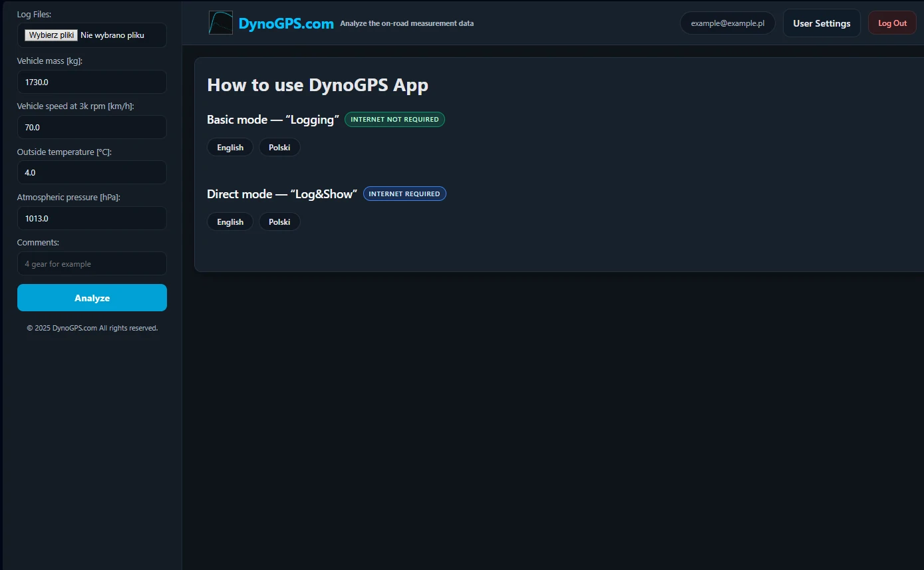Click the 'Atmospheric pressure [hPa]:' label
Image resolution: width=924 pixels, height=570 pixels.
point(69,197)
